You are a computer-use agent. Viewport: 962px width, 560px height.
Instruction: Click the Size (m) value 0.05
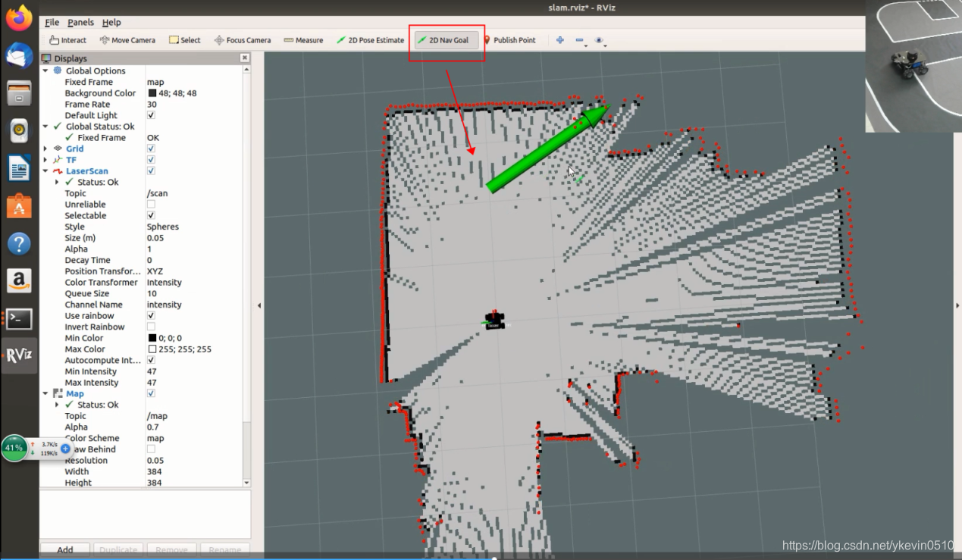pyautogui.click(x=155, y=238)
